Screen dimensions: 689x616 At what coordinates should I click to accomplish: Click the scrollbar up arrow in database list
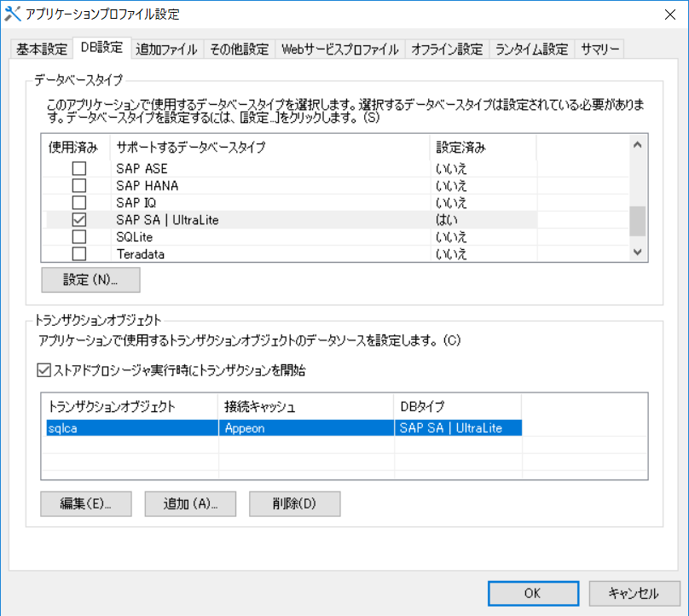point(638,145)
